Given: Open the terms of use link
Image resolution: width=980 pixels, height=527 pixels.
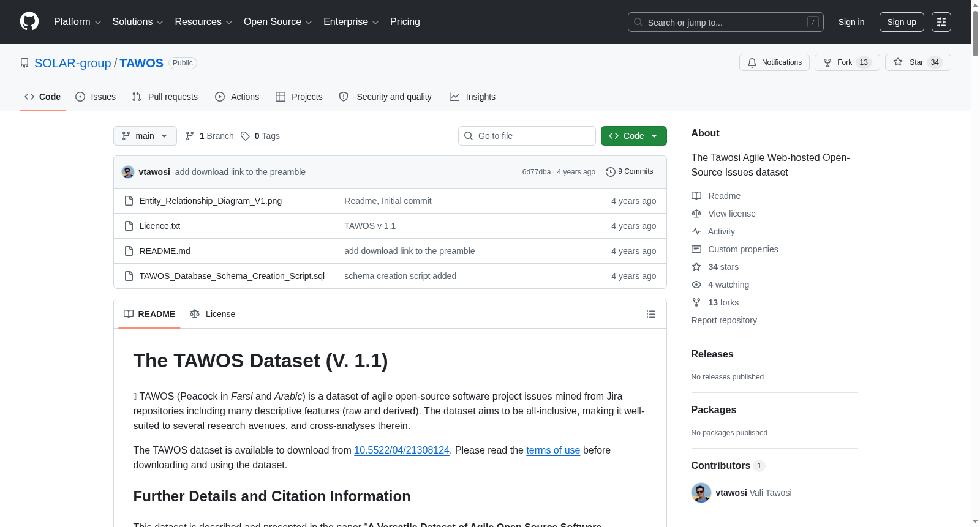Looking at the screenshot, I should (x=553, y=450).
